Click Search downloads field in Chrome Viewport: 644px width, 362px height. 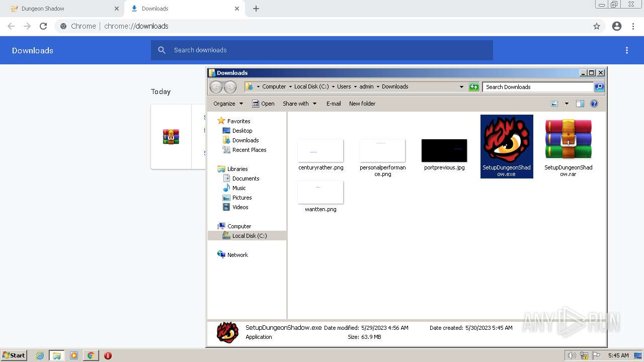click(322, 50)
